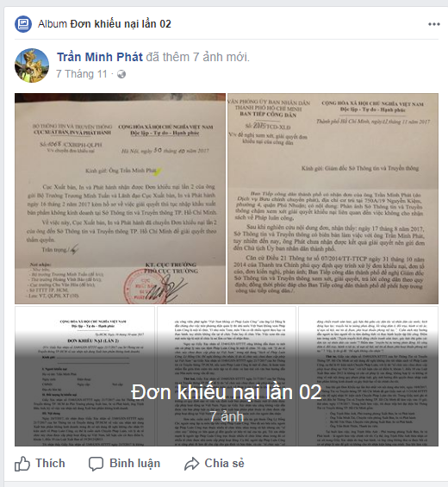The width and height of the screenshot is (448, 487).
Task: Click the share arrow Chia sẻ icon
Action: pyautogui.click(x=191, y=464)
